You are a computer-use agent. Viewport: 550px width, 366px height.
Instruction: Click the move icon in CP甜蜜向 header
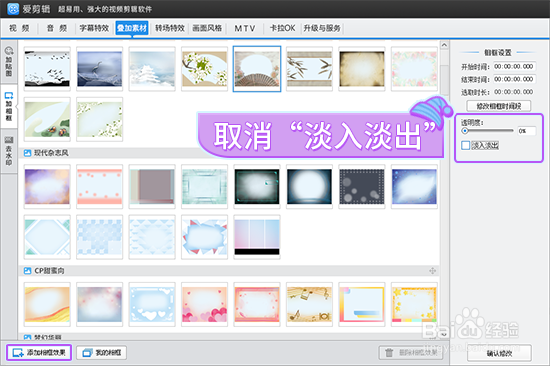pos(432,271)
